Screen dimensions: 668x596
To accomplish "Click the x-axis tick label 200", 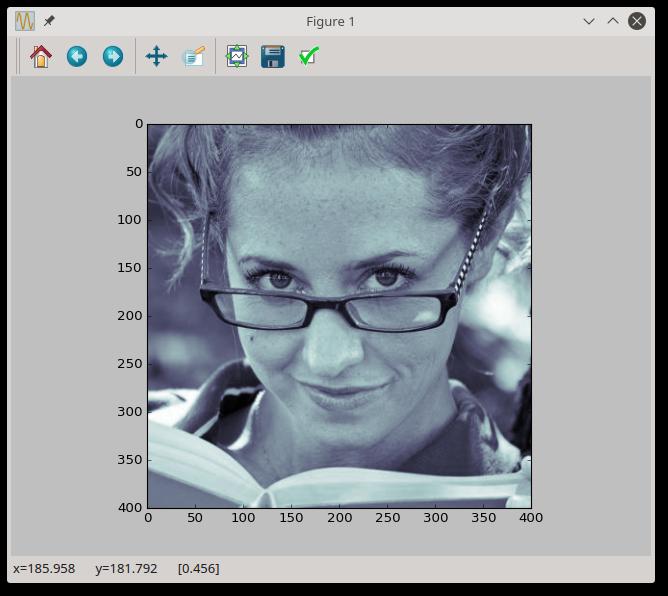I will [339, 518].
